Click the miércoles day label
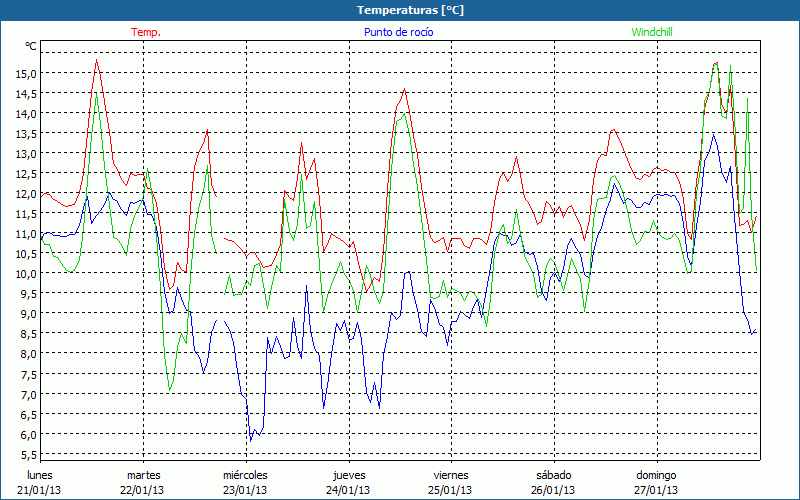800x500 pixels. coord(245,475)
